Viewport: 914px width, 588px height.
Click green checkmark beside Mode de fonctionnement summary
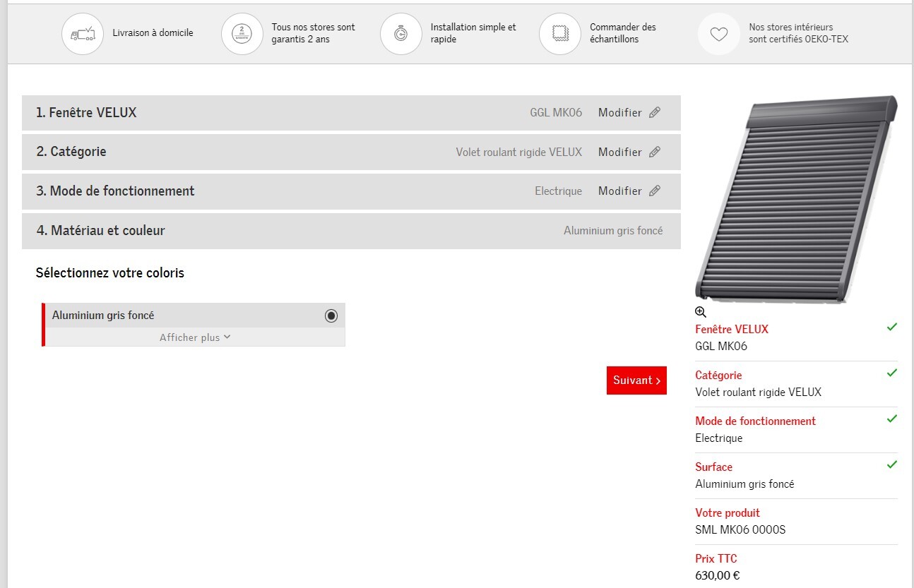(x=892, y=419)
